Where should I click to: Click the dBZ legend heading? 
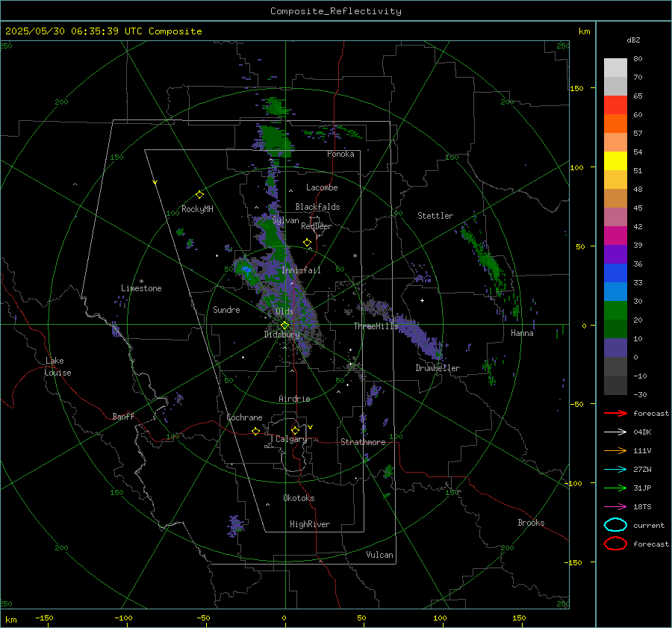633,40
